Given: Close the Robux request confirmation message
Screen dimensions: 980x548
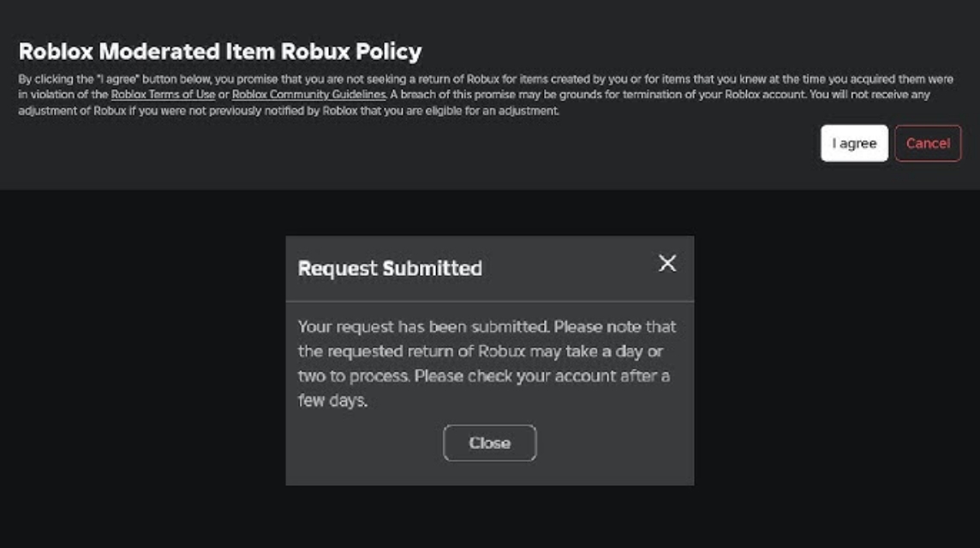Looking at the screenshot, I should (489, 443).
